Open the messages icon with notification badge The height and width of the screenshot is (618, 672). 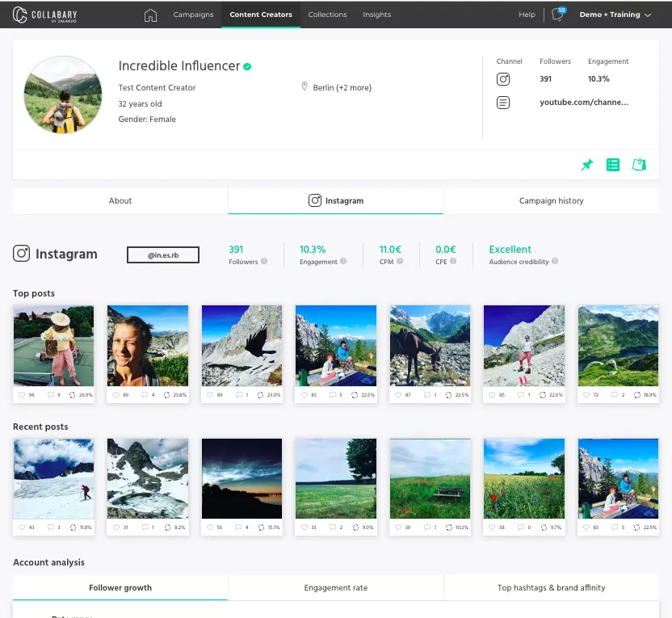(557, 15)
